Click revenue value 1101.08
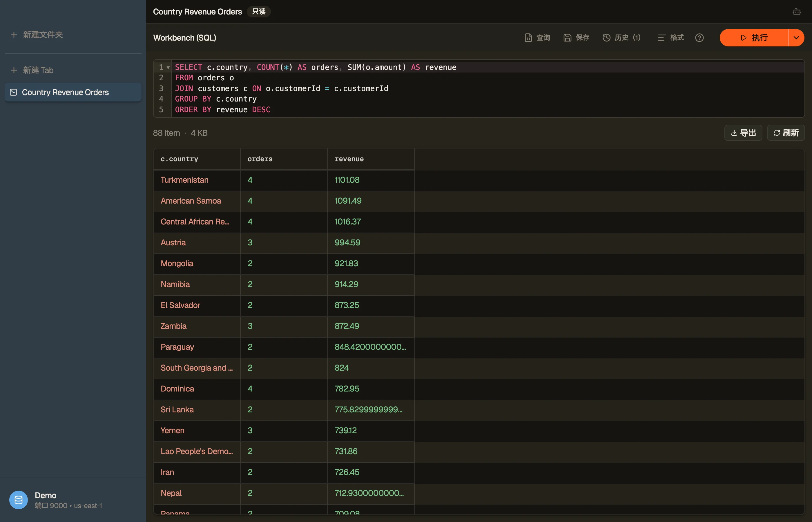The width and height of the screenshot is (812, 522). (347, 180)
